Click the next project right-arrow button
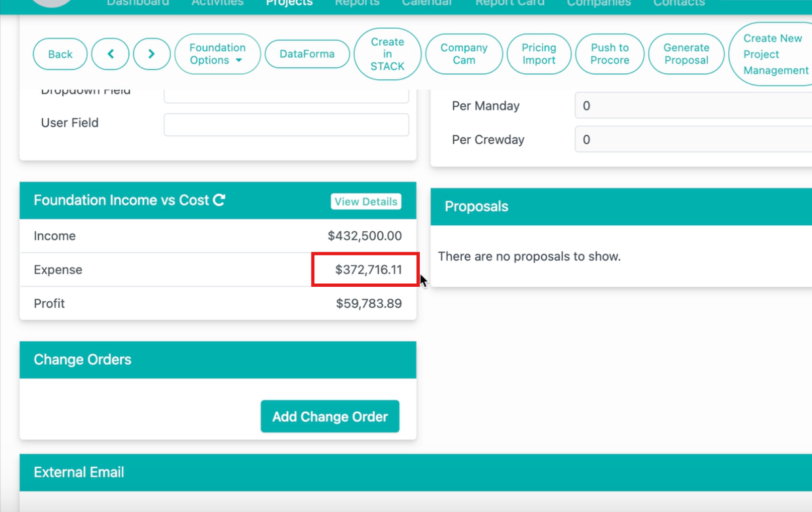This screenshot has width=812, height=512. [152, 54]
